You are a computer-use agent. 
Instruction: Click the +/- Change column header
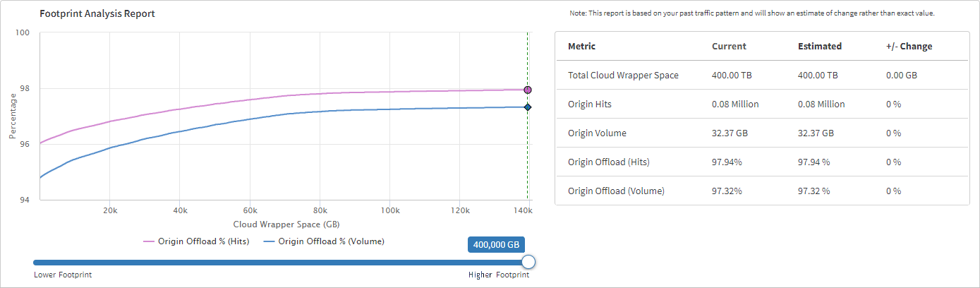[x=909, y=47]
